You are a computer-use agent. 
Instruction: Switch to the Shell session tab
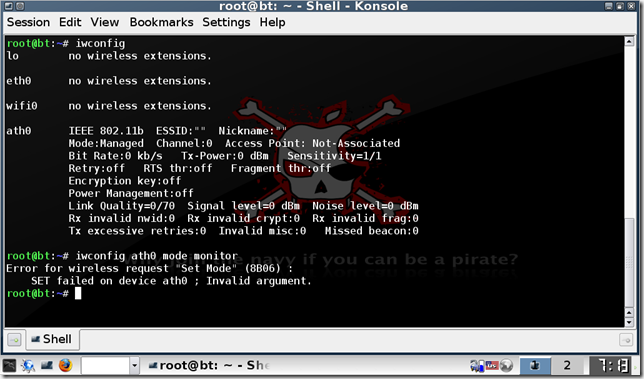[x=53, y=339]
